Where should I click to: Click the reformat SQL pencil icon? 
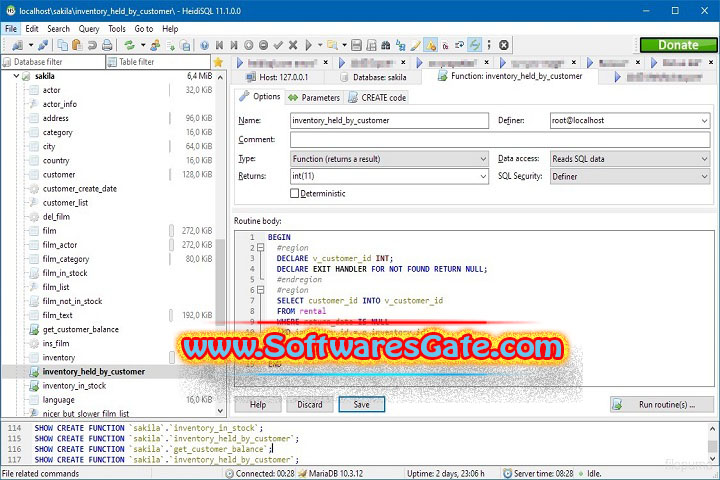pos(416,45)
